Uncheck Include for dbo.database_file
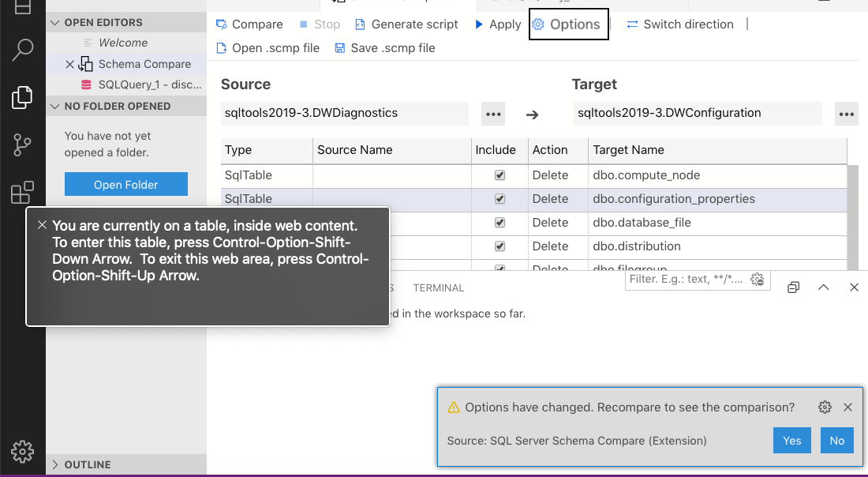This screenshot has height=477, width=868. [x=499, y=223]
